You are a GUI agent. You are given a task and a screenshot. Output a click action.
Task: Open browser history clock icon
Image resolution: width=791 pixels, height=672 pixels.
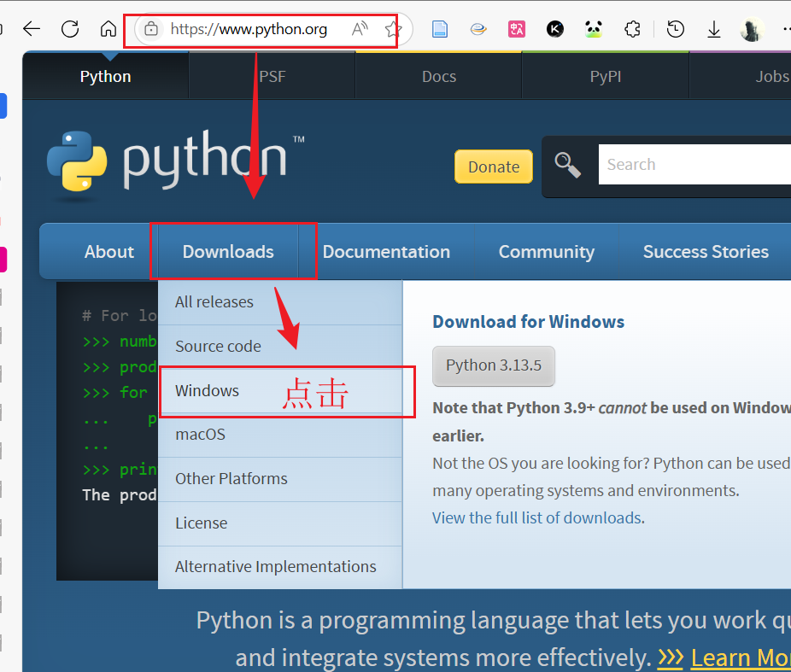(675, 29)
